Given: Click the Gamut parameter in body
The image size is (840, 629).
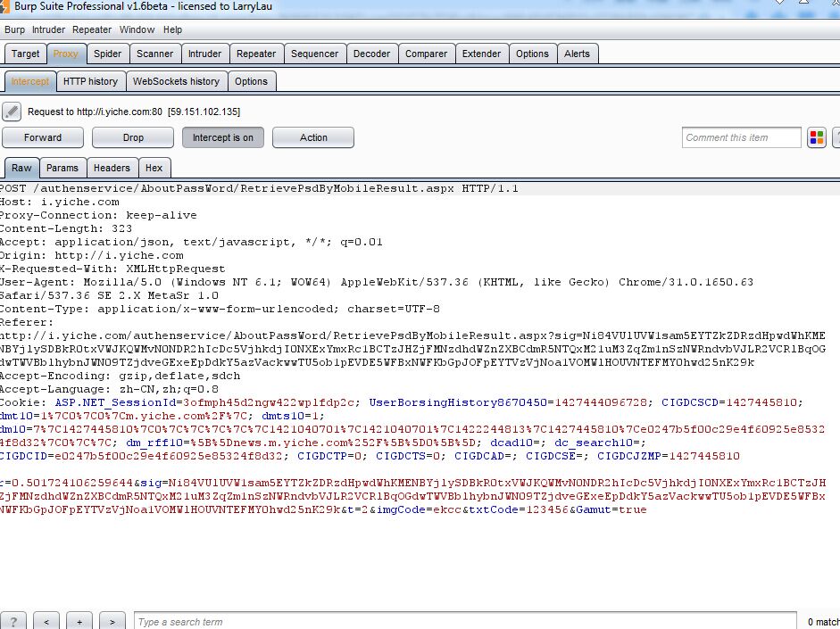Looking at the screenshot, I should pos(594,509).
